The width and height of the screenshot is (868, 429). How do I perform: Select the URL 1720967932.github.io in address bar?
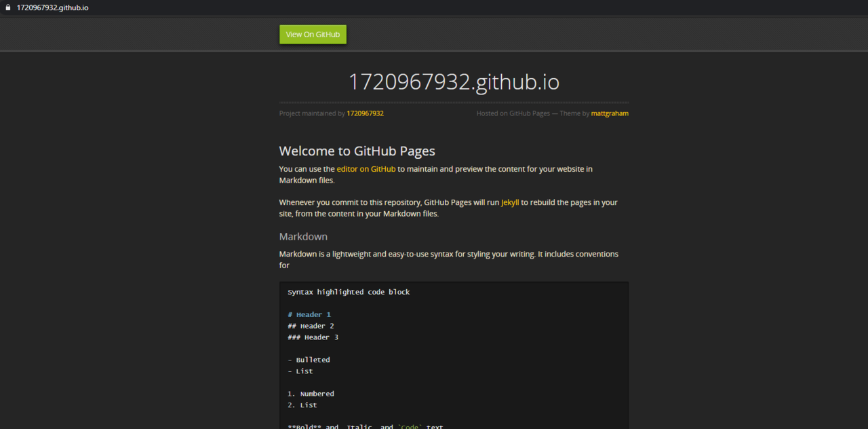click(x=52, y=7)
